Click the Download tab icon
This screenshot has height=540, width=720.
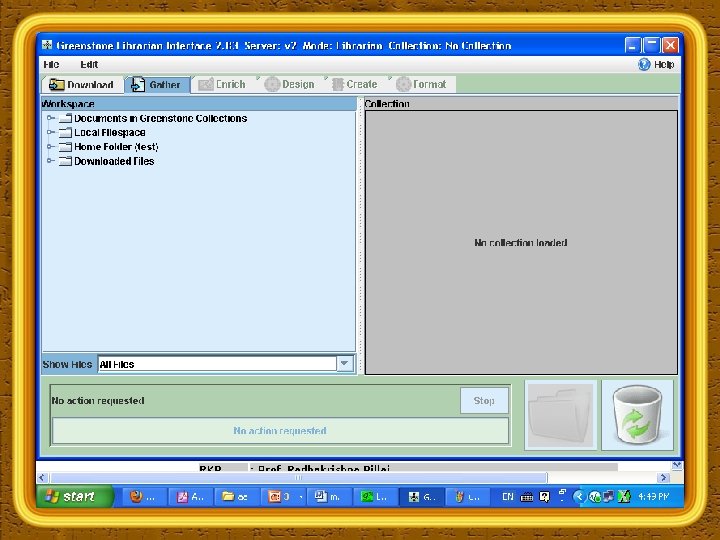pyautogui.click(x=56, y=84)
